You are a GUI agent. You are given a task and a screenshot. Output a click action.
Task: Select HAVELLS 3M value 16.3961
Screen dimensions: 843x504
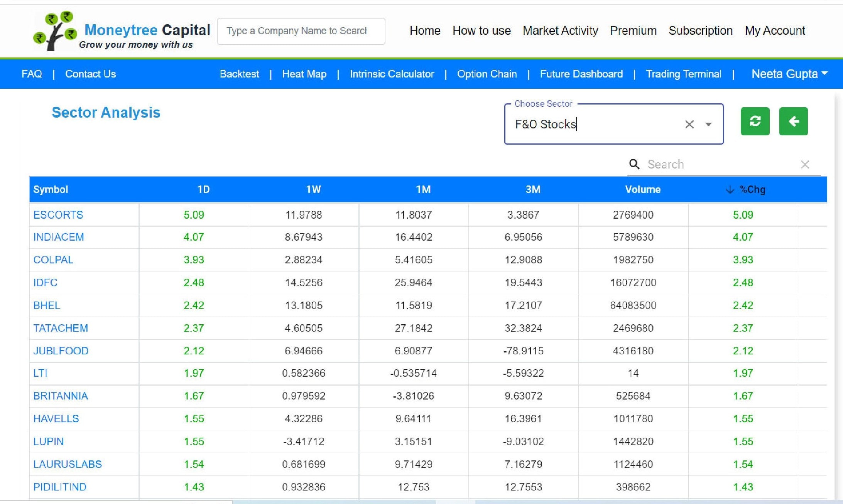coord(523,418)
